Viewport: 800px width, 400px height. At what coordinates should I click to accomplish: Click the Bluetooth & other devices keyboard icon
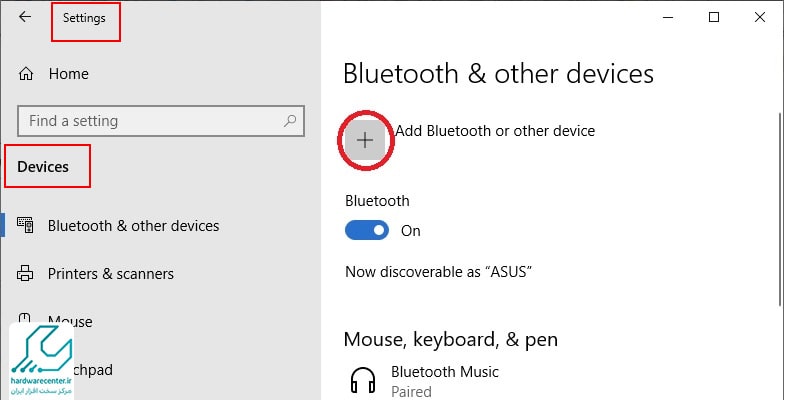(x=26, y=225)
